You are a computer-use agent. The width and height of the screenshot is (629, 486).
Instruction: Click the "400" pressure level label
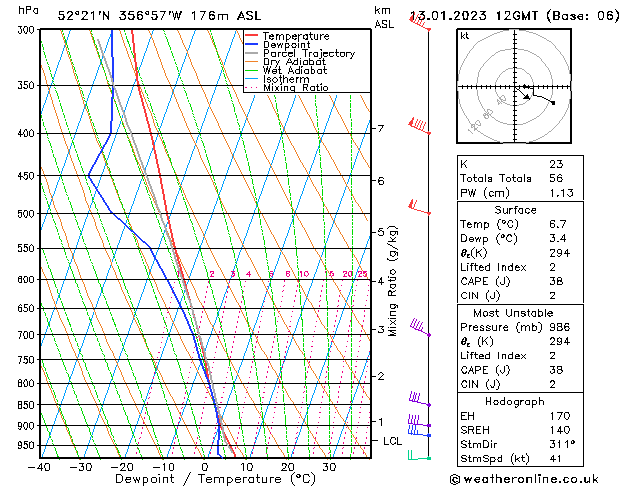pos(28,133)
